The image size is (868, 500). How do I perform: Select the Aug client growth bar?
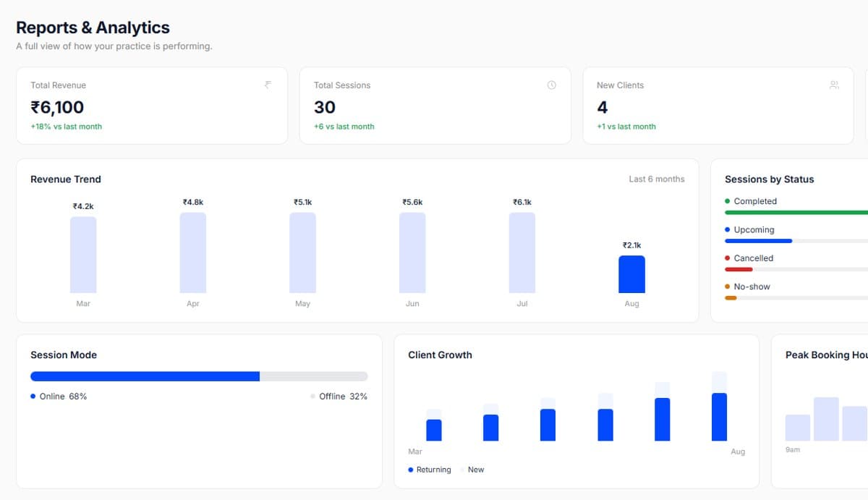pyautogui.click(x=719, y=406)
